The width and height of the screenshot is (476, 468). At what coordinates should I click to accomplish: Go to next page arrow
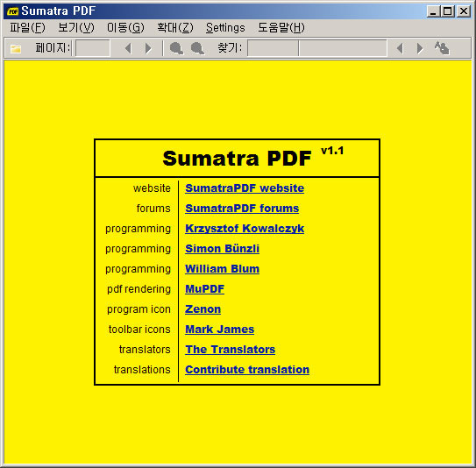pos(148,48)
